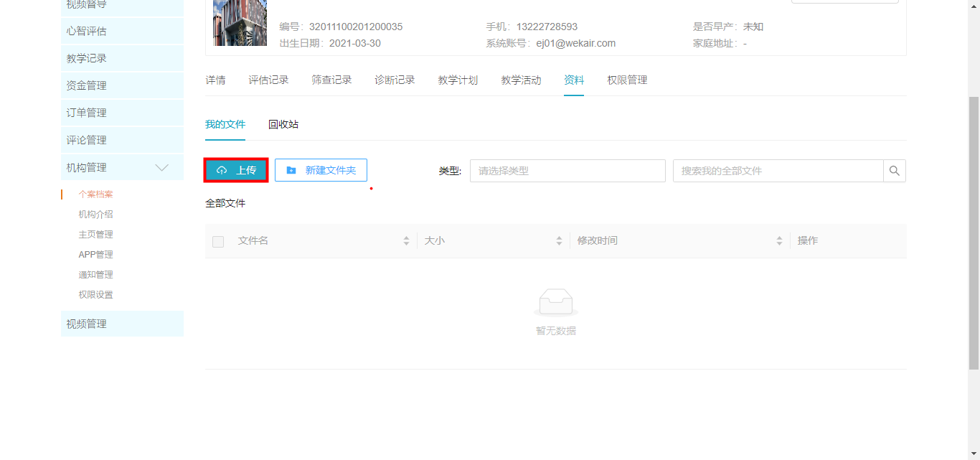The image size is (980, 460).
Task: Click the profile photo thumbnail
Action: click(x=240, y=23)
